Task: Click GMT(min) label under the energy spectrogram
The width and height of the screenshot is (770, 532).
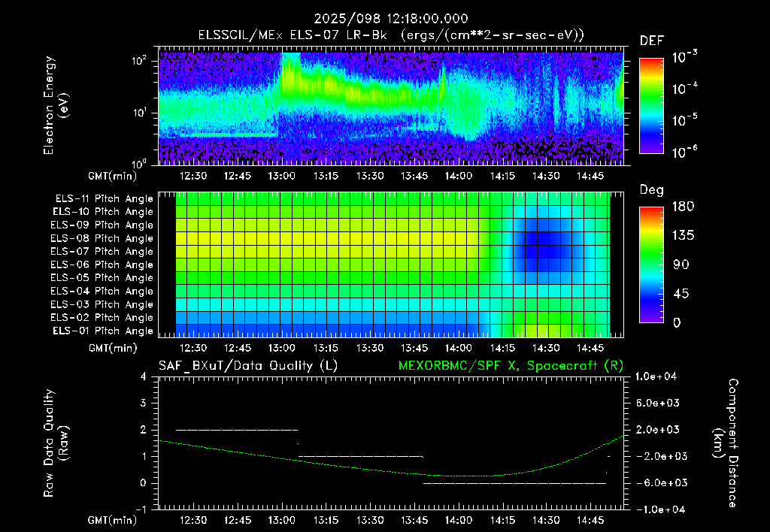Action: click(113, 176)
